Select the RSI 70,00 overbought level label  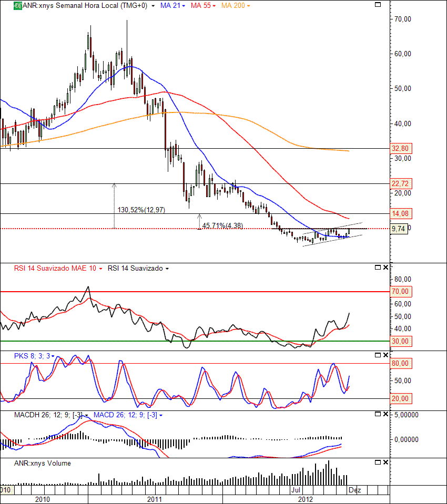pos(400,292)
